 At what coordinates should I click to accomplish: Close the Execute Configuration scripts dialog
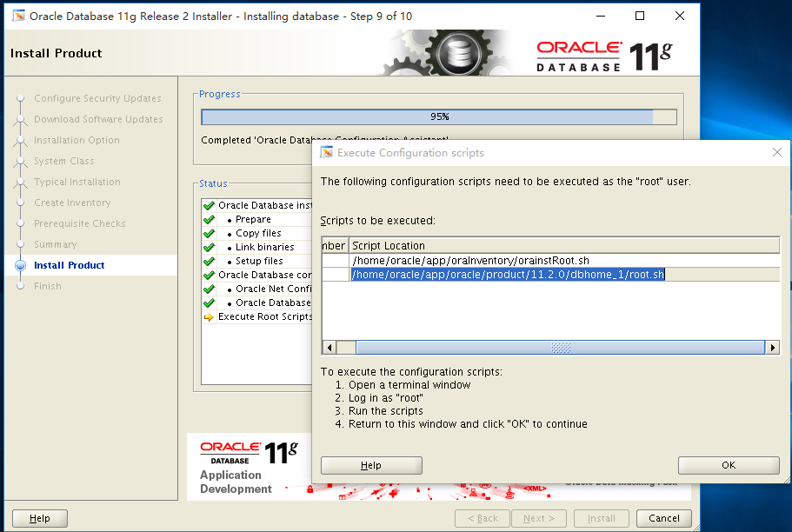tap(777, 152)
